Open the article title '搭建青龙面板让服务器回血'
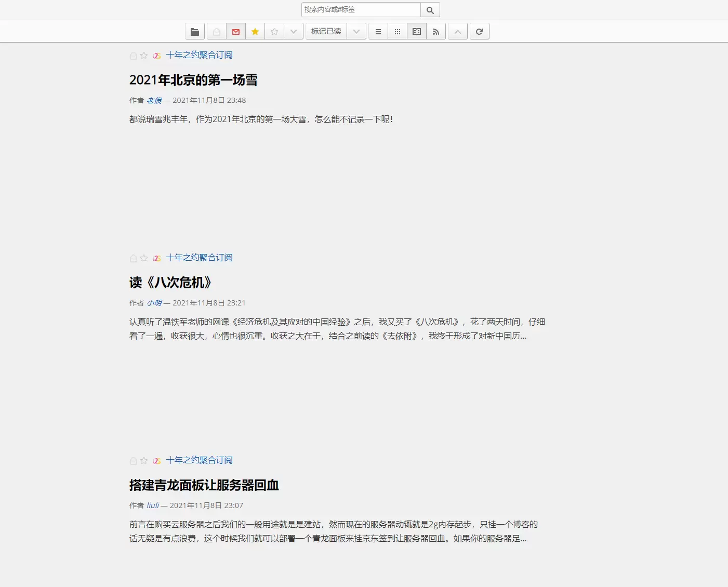The width and height of the screenshot is (728, 587). [204, 485]
